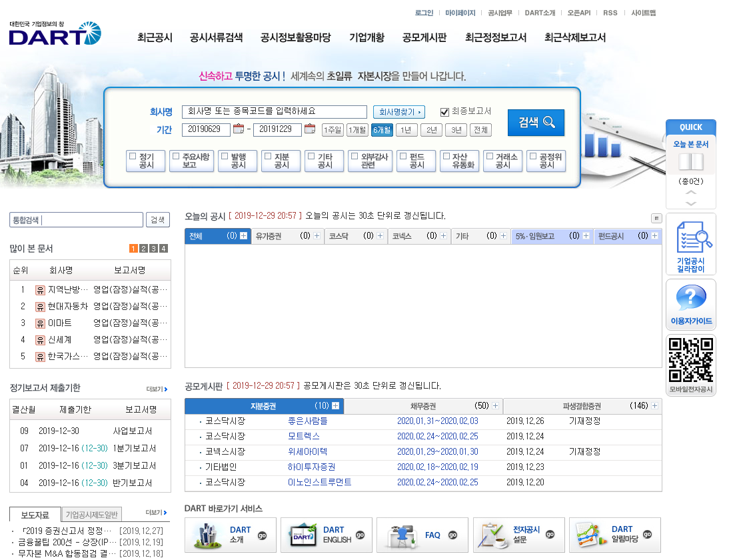Image resolution: width=735 pixels, height=560 pixels.
Task: Open 기업공시 길라잡이 guide icon
Action: coord(690,245)
